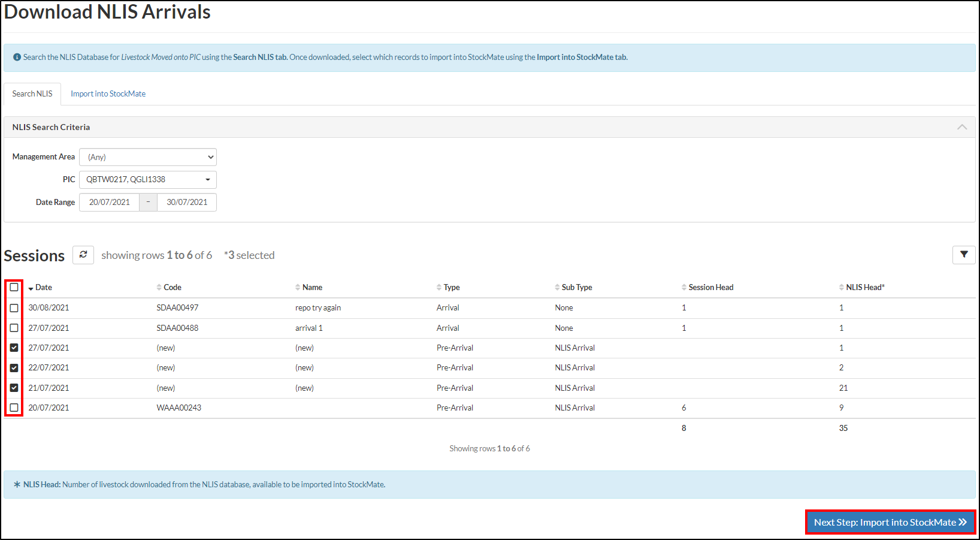
Task: Collapse the NLIS Search Criteria panel
Action: coord(962,127)
